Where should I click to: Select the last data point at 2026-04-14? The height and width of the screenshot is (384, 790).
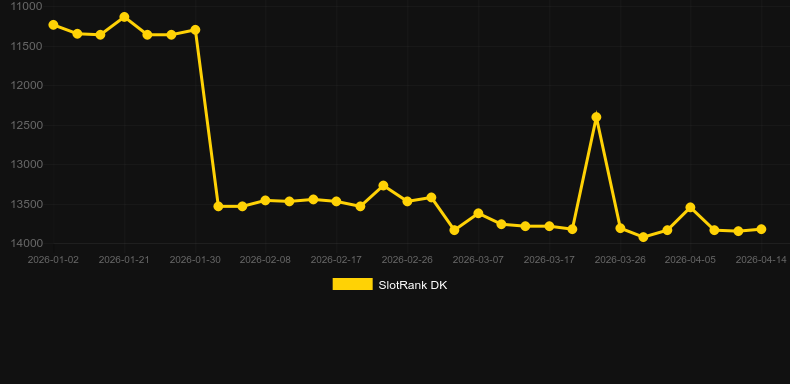tap(761, 229)
